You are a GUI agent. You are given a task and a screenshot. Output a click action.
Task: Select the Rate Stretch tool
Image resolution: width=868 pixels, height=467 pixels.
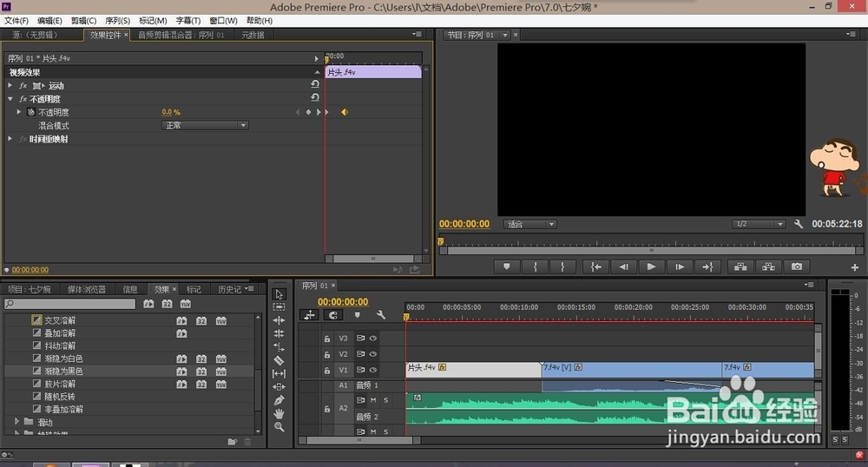(x=279, y=347)
